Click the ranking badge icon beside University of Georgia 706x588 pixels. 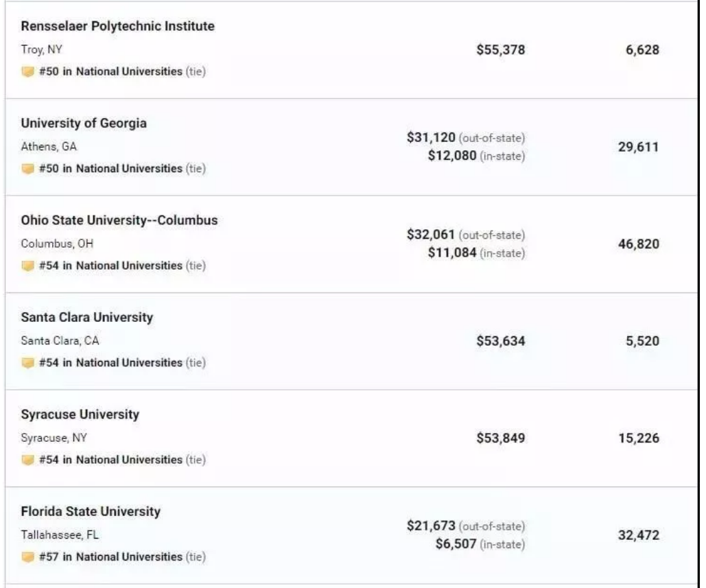[27, 169]
